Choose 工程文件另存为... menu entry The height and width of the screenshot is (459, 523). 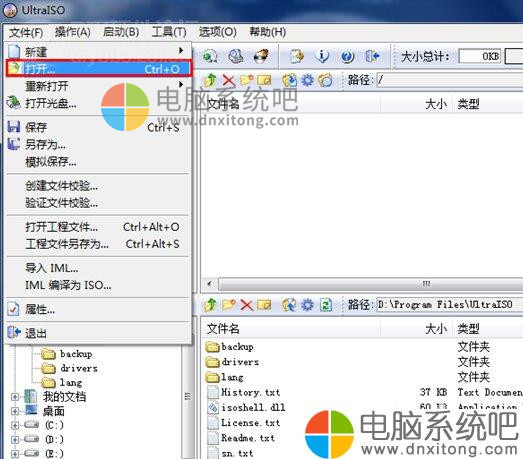(98, 244)
